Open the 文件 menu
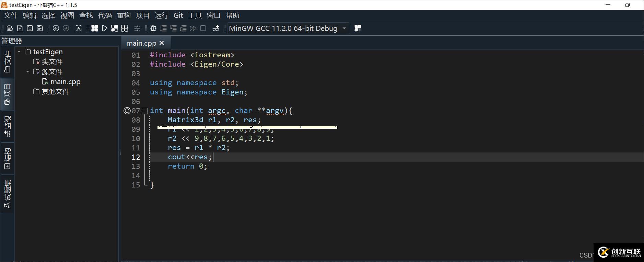The width and height of the screenshot is (644, 262). click(11, 15)
